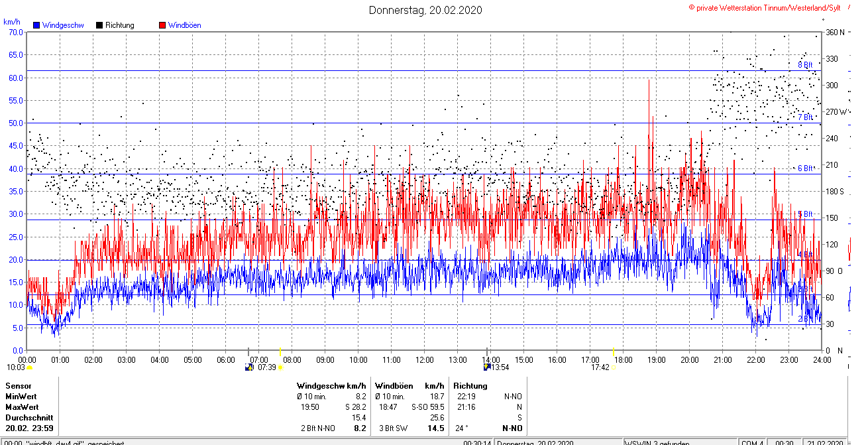The height and width of the screenshot is (445, 868).
Task: Click the 21.02.2020 status bar date
Action: coord(825,442)
